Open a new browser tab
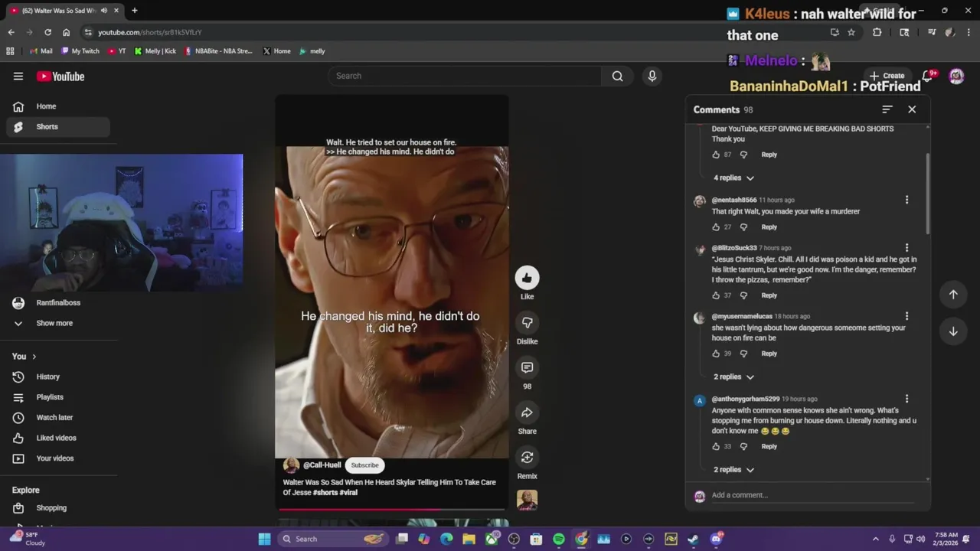Image resolution: width=980 pixels, height=551 pixels. pyautogui.click(x=134, y=11)
